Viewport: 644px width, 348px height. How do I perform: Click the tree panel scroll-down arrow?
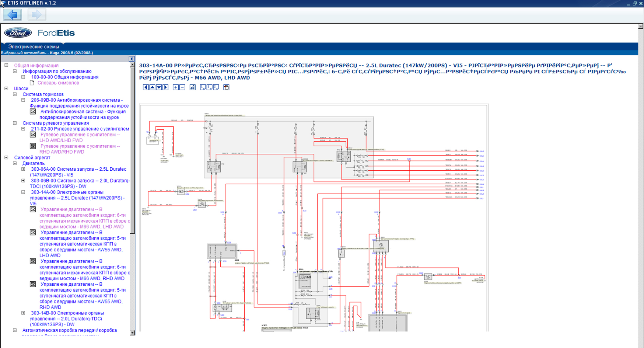click(x=132, y=333)
